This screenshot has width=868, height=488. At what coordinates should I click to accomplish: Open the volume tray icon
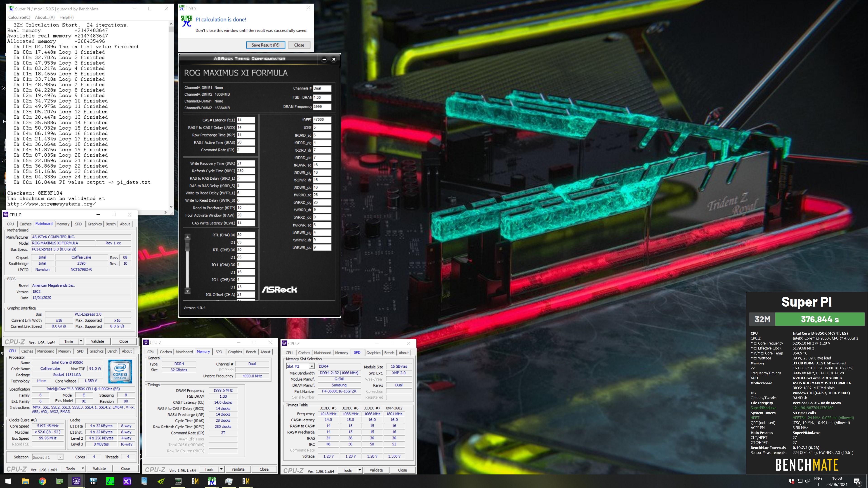pos(808,481)
